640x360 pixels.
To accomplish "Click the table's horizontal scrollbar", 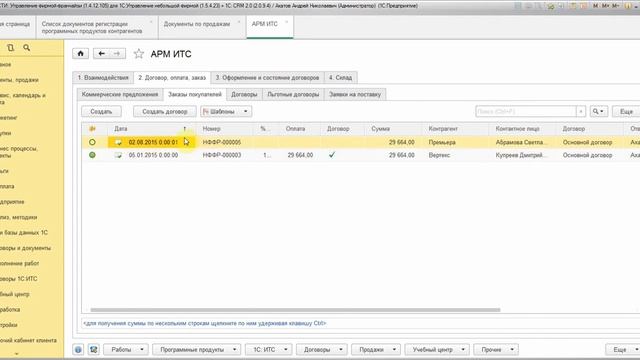I will tap(296, 310).
